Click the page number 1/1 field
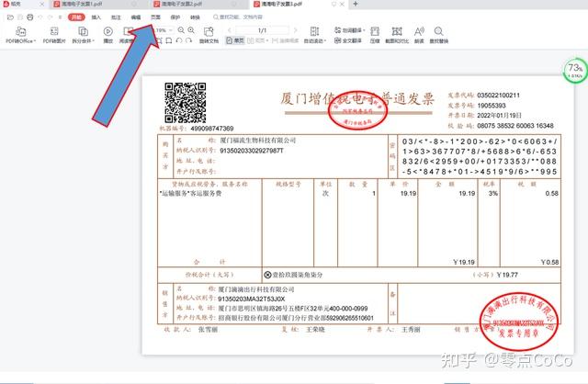This screenshot has width=588, height=384. click(262, 30)
